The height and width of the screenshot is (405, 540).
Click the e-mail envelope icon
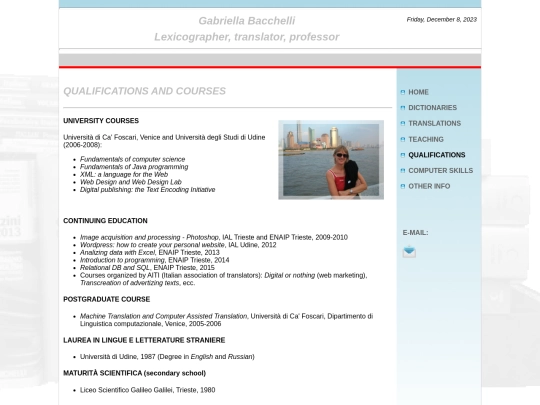point(409,251)
